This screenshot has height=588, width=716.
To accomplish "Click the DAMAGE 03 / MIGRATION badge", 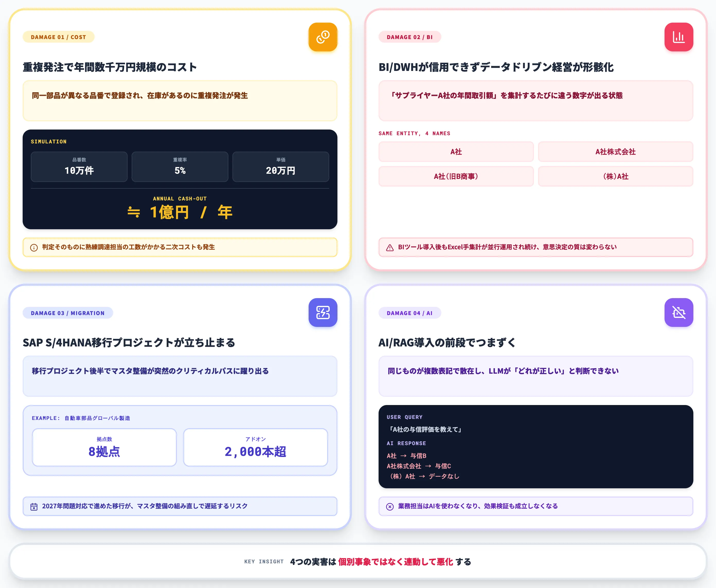I will pos(68,313).
